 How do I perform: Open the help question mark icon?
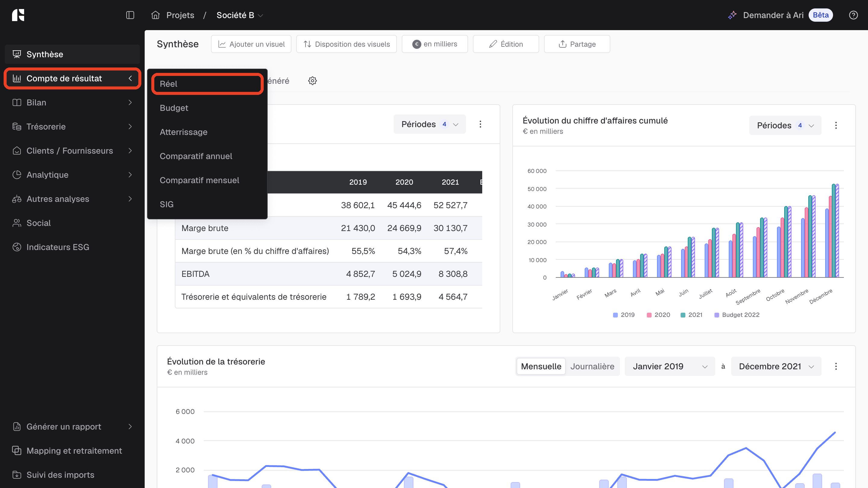pos(853,15)
